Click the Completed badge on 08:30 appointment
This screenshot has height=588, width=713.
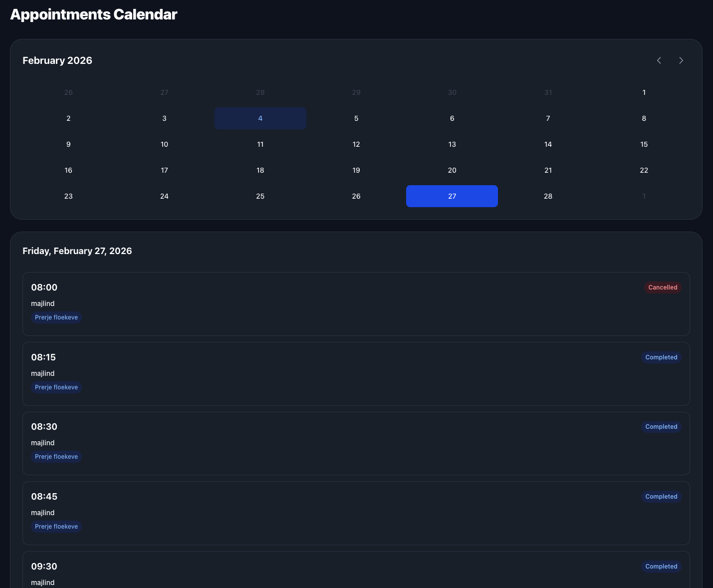click(x=661, y=427)
